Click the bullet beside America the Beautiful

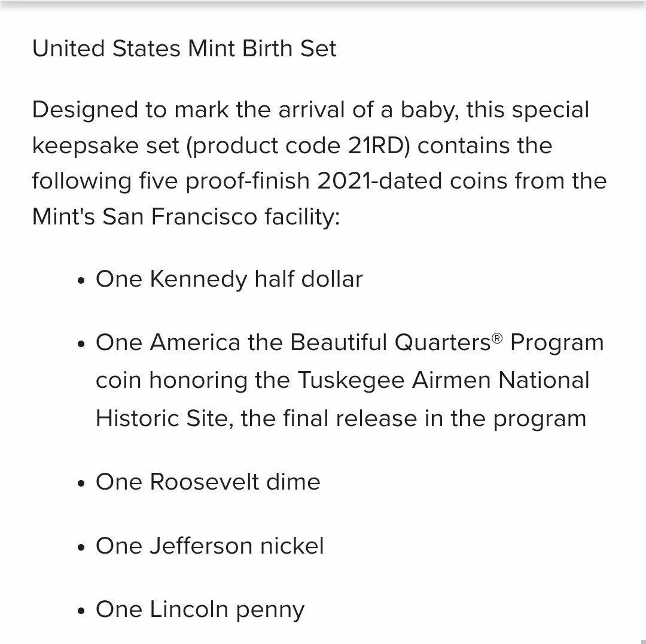81,344
